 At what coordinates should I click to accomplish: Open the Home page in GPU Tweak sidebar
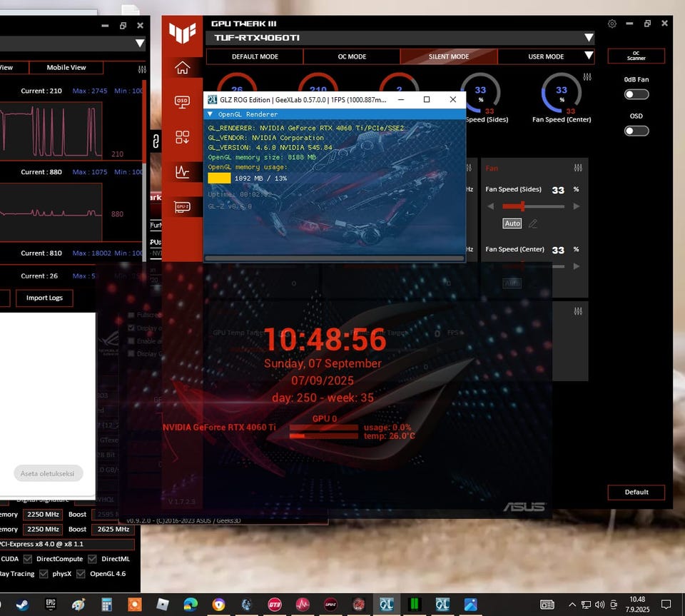coord(182,68)
